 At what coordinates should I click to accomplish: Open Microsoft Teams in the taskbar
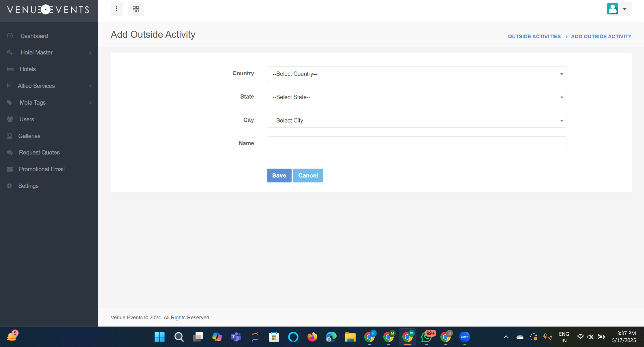[x=236, y=337]
